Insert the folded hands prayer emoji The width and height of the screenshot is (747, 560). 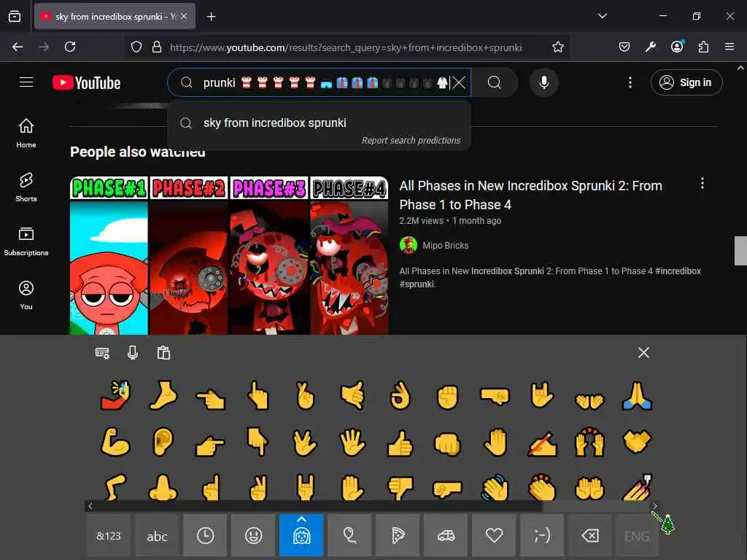click(637, 395)
